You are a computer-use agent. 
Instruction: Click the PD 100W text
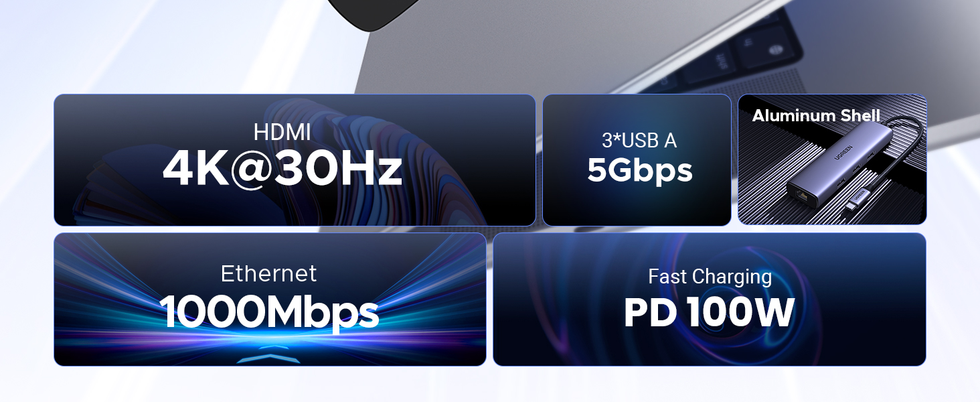coord(709,313)
